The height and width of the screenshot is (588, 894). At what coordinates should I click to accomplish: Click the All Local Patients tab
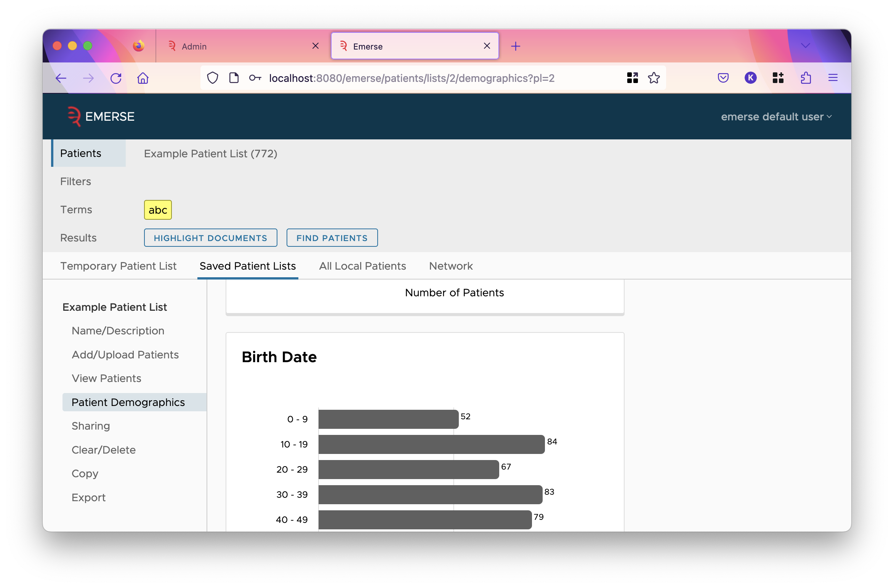click(363, 266)
